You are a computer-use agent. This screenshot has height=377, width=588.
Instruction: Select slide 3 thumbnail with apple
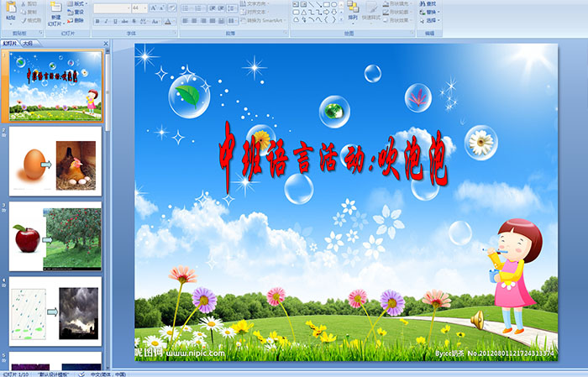tap(55, 236)
